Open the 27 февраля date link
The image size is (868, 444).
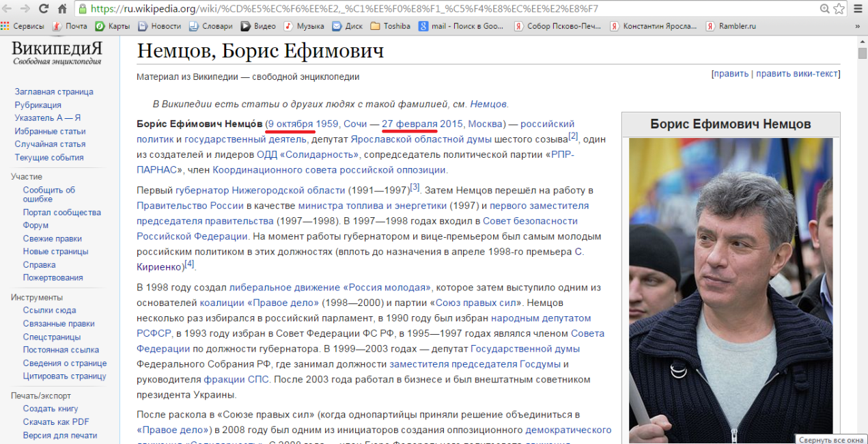click(x=410, y=124)
